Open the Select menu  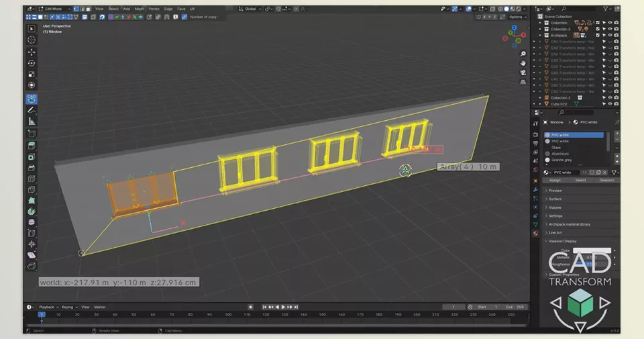(113, 9)
